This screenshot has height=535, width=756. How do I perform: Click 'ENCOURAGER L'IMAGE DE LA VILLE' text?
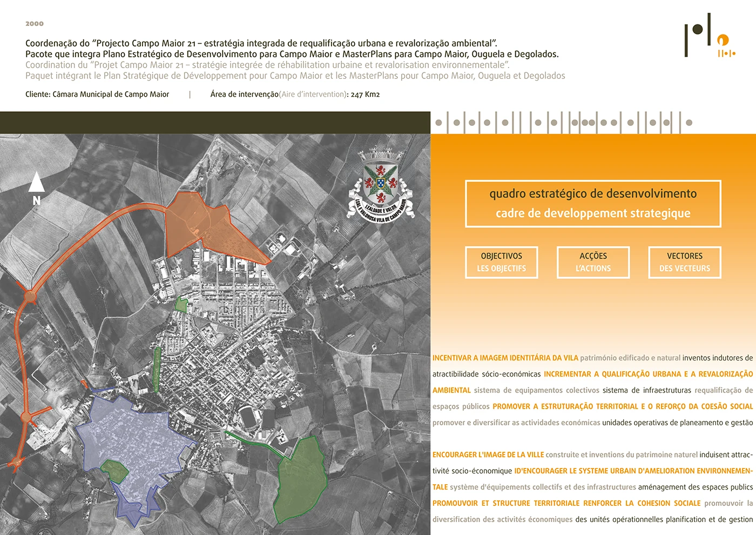click(488, 455)
